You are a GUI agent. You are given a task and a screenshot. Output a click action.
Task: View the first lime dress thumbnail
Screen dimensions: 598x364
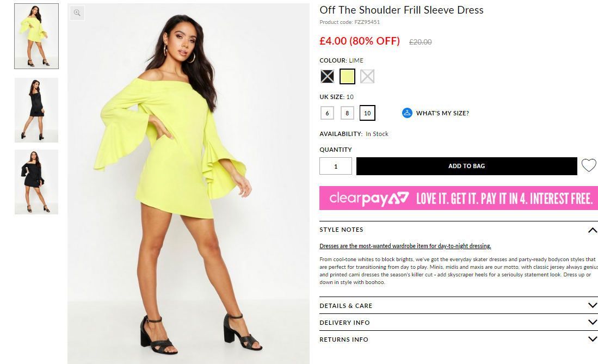click(36, 36)
